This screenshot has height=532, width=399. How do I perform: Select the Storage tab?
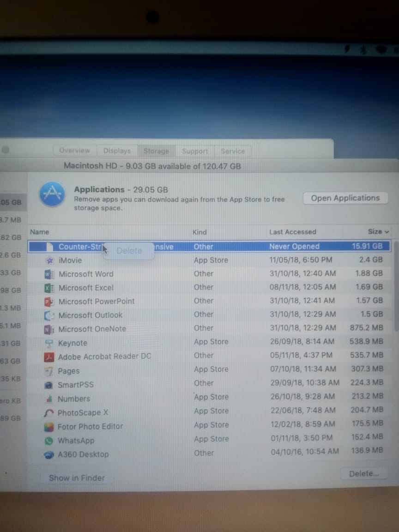[156, 151]
